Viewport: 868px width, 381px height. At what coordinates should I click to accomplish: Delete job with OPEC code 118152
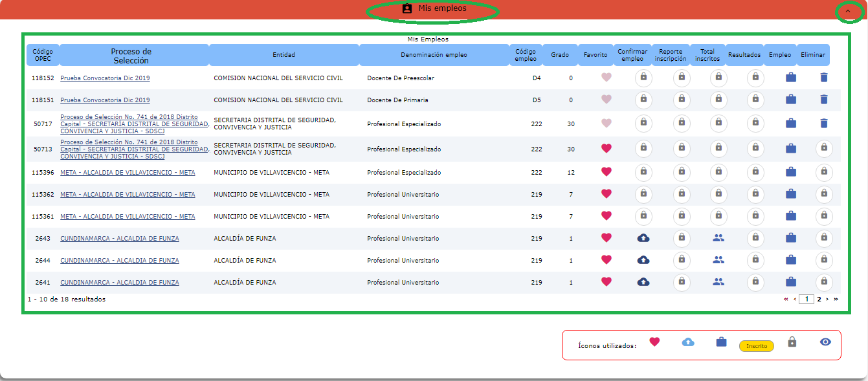(x=823, y=78)
